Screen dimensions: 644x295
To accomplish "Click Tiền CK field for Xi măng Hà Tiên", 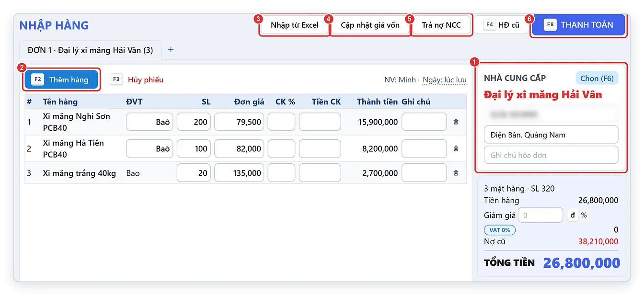I will [320, 149].
